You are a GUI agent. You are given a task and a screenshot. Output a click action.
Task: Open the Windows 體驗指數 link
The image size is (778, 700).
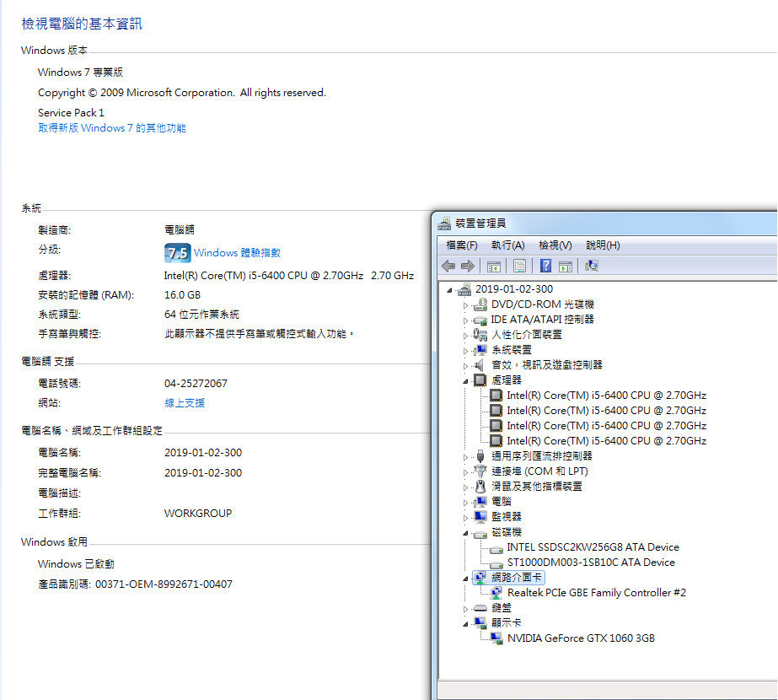[x=237, y=253]
